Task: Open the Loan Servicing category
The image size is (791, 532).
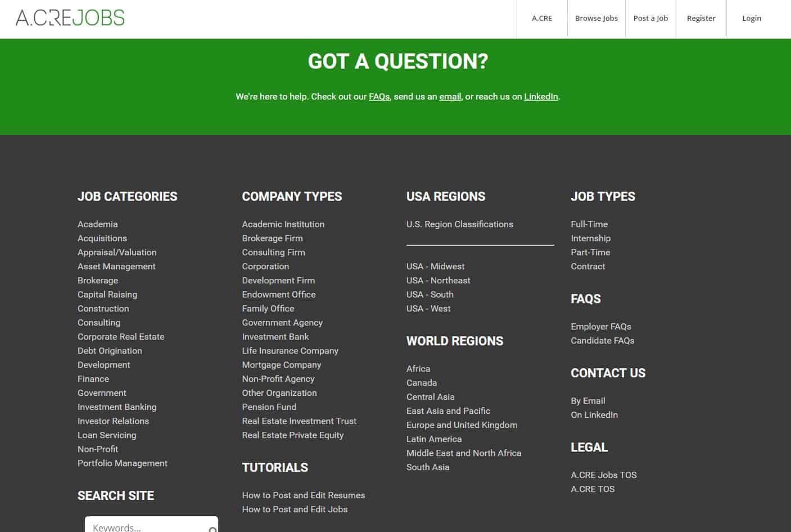Action: 107,435
